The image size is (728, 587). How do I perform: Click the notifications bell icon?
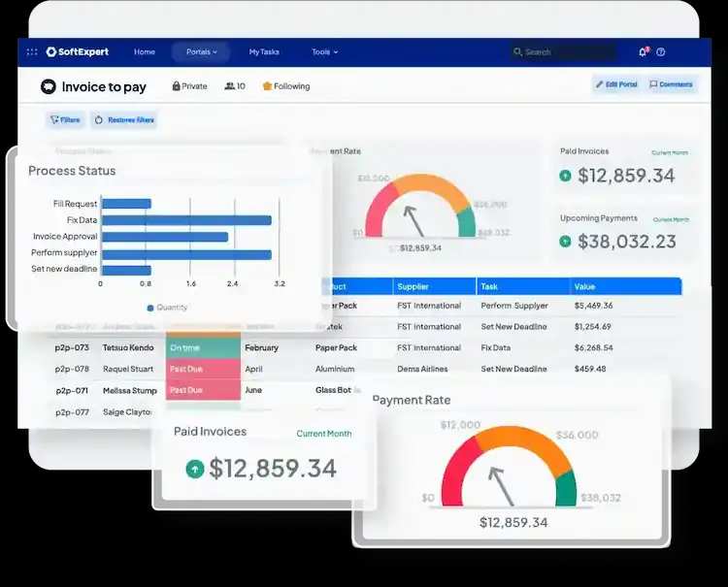click(x=643, y=52)
